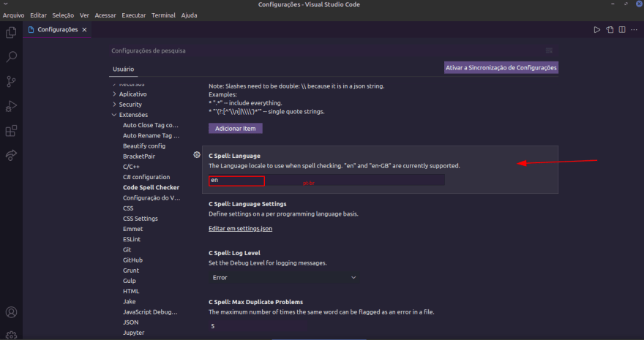Select C# configuration in settings tree

pyautogui.click(x=146, y=177)
